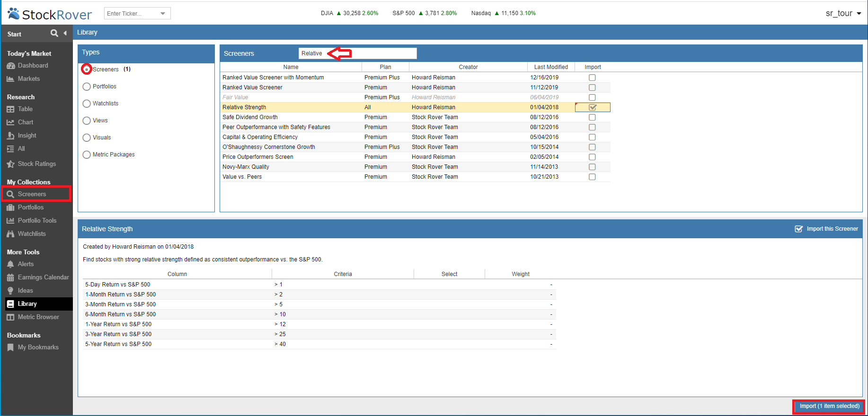Click the 5-Day Return vs S&P 500 row
The image size is (868, 416).
[319, 285]
